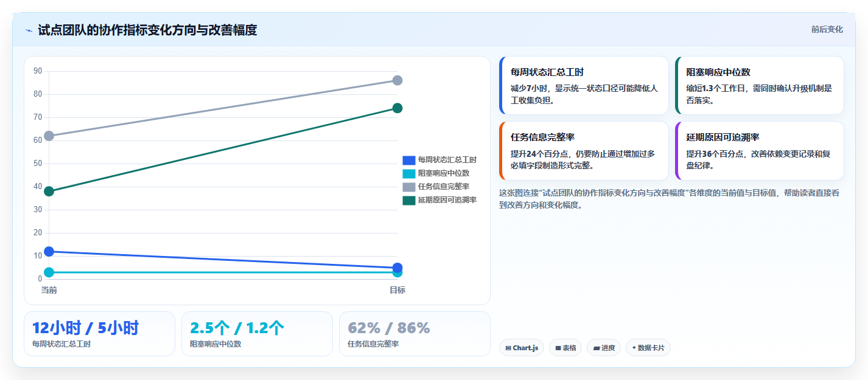Click the 62% / 86% stat value
This screenshot has width=868, height=380.
[x=388, y=328]
